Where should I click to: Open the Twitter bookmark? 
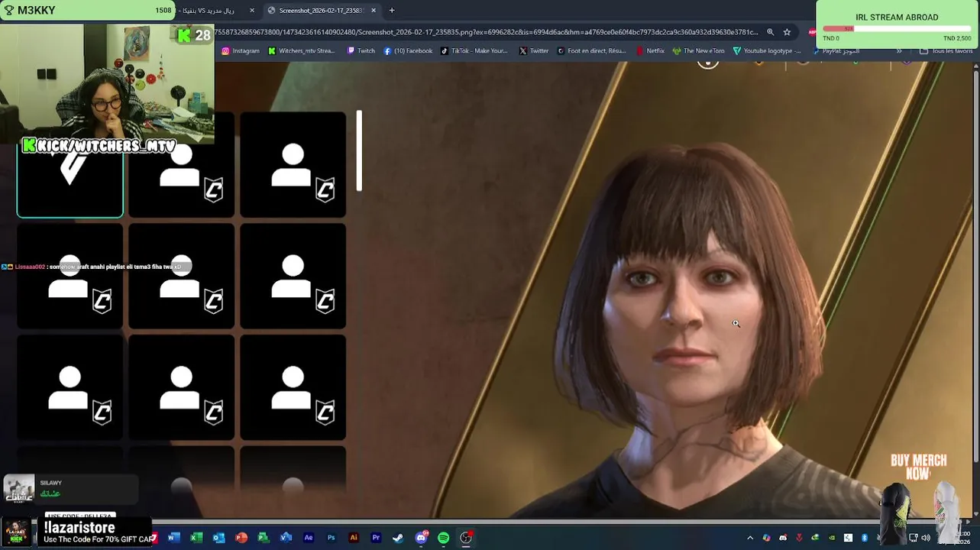534,51
